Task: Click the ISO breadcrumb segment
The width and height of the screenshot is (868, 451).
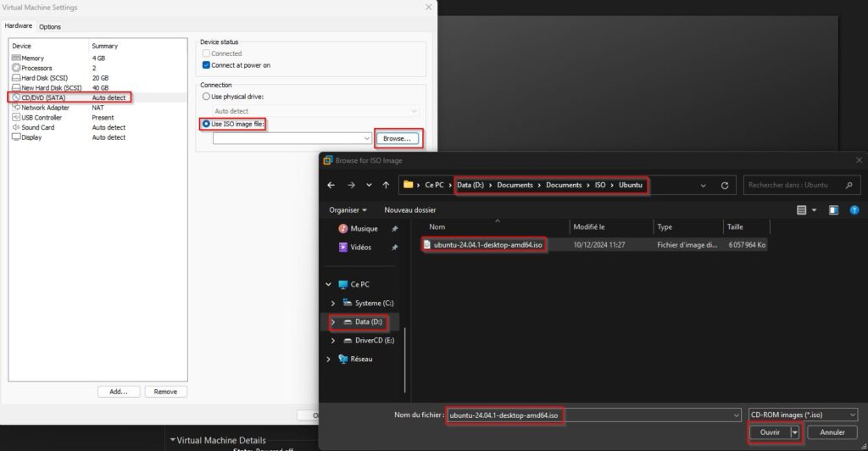Action: [x=600, y=186]
